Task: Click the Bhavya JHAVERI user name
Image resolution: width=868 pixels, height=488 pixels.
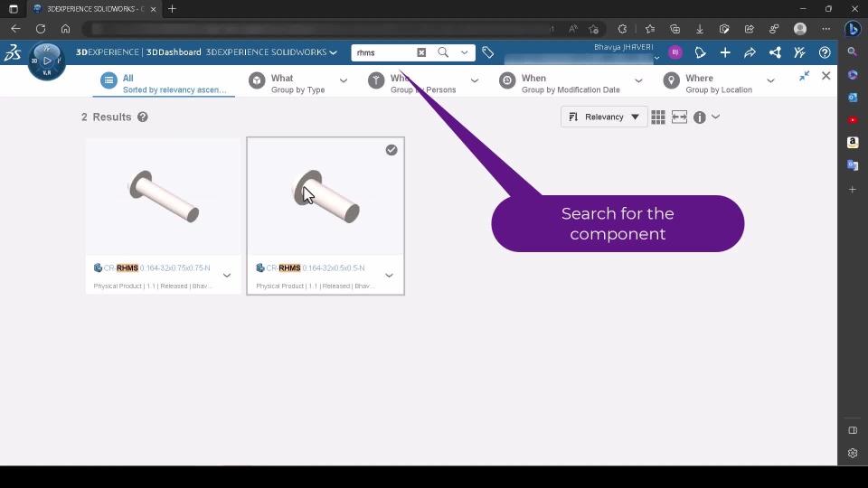Action: pos(623,47)
